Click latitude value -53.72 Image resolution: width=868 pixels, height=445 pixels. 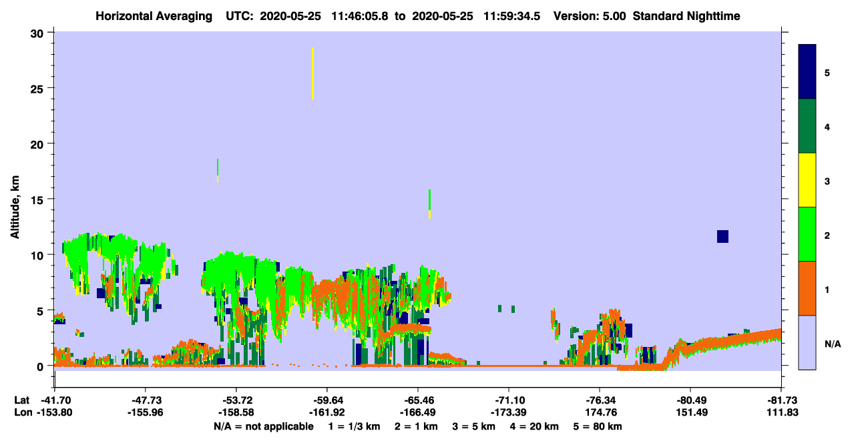pos(236,400)
